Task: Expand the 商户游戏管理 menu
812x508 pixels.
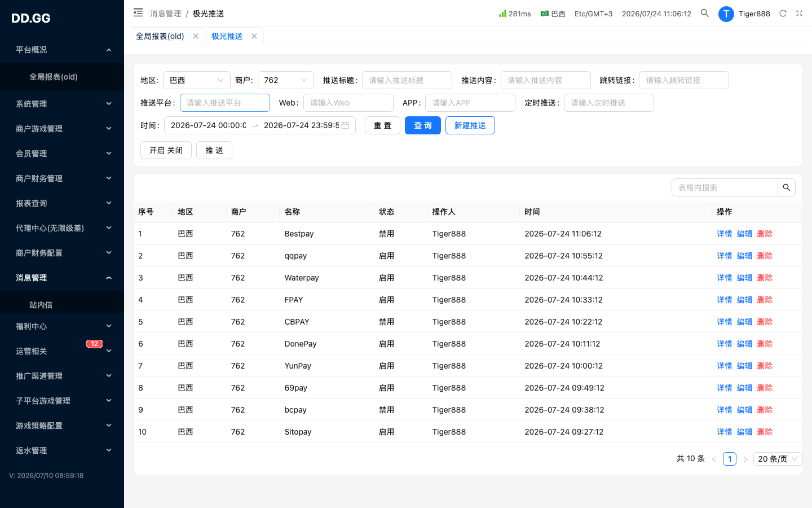Action: coord(62,129)
